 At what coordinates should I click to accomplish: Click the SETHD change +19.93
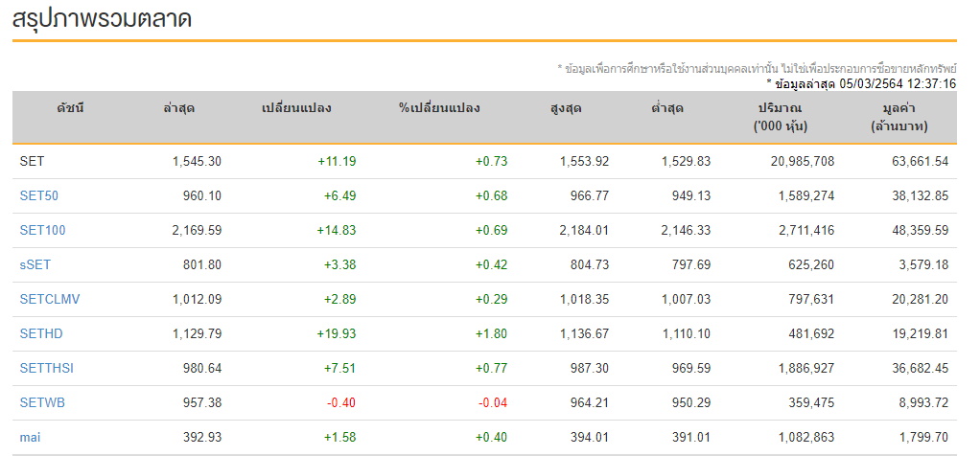click(337, 334)
